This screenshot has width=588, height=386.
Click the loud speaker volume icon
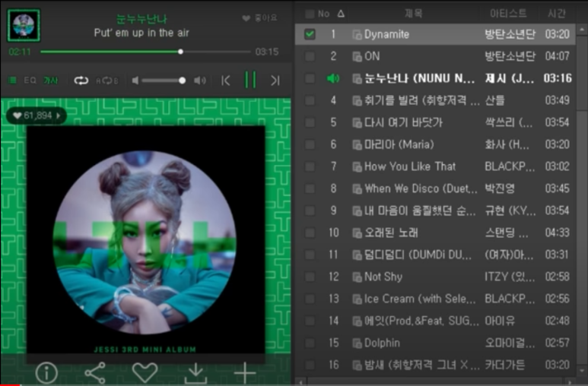pos(200,81)
